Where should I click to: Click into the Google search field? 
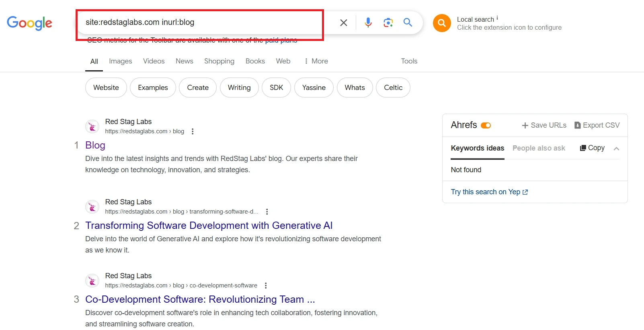[201, 22]
